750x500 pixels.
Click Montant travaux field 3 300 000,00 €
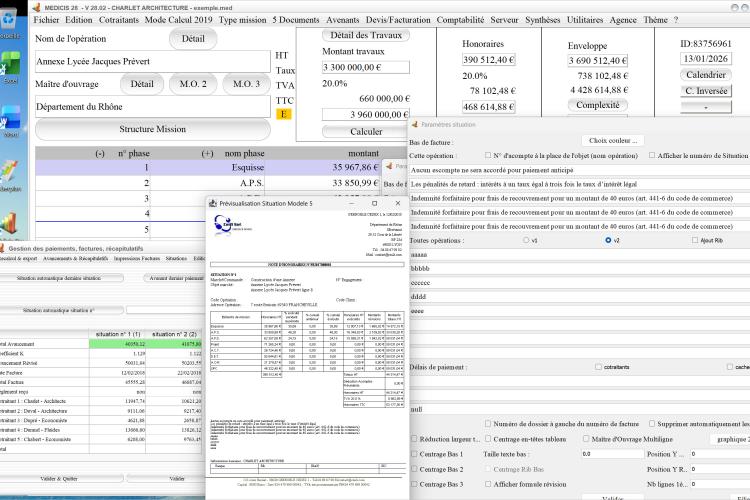tap(366, 67)
